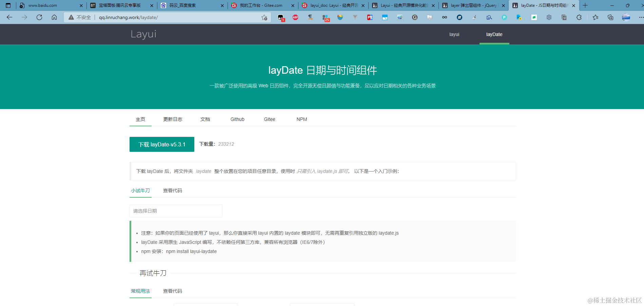The image size is (644, 306).
Task: Open the 查看代码 tab under 小试牛刀
Action: point(172,191)
